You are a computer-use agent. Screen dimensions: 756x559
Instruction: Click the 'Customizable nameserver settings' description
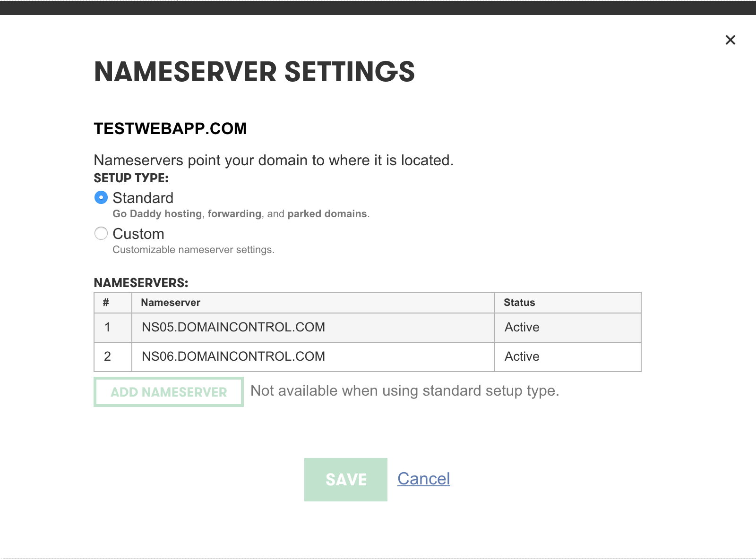point(193,250)
